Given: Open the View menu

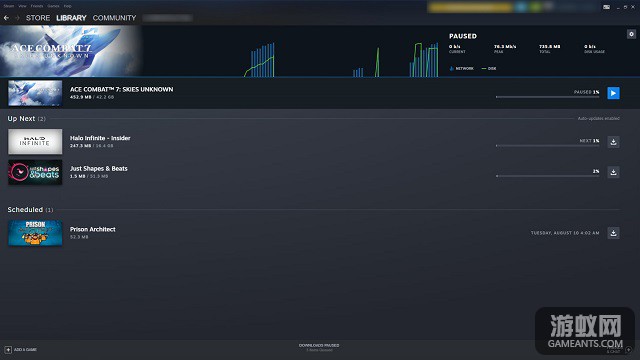Looking at the screenshot, I should click(22, 6).
